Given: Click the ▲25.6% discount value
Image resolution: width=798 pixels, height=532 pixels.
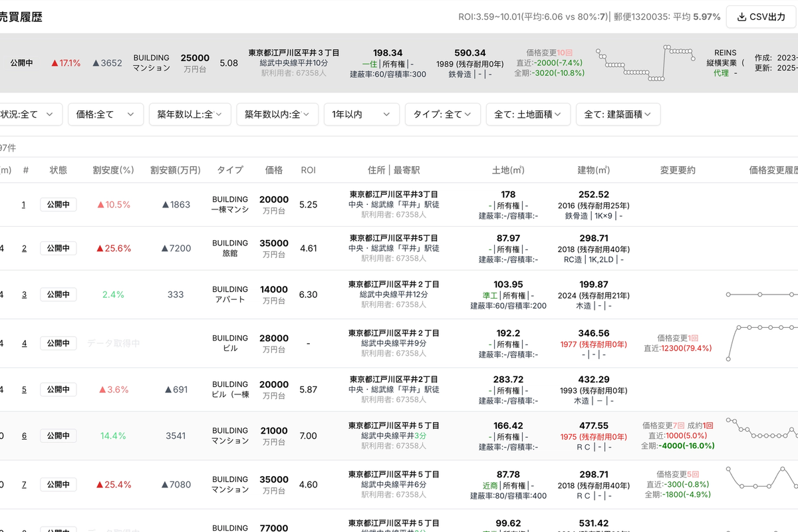Looking at the screenshot, I should (113, 248).
